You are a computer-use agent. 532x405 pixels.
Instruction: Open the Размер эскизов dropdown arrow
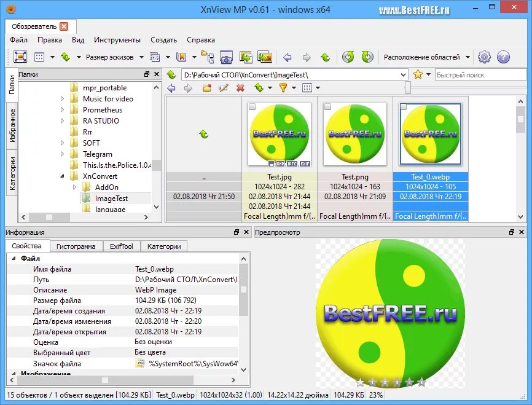[x=142, y=57]
